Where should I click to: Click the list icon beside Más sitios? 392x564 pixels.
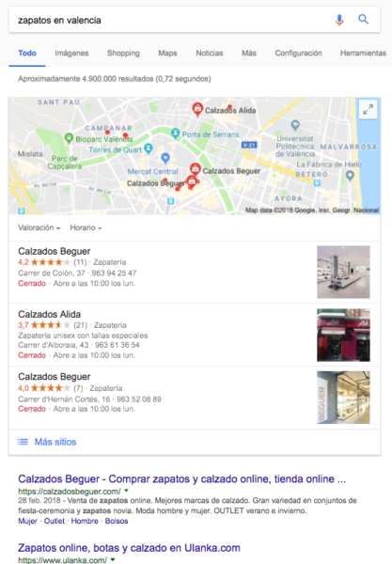coord(23,442)
